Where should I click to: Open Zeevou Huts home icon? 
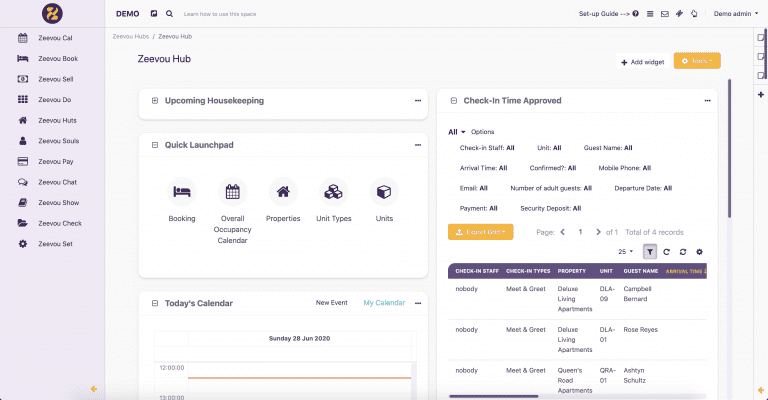coord(23,120)
